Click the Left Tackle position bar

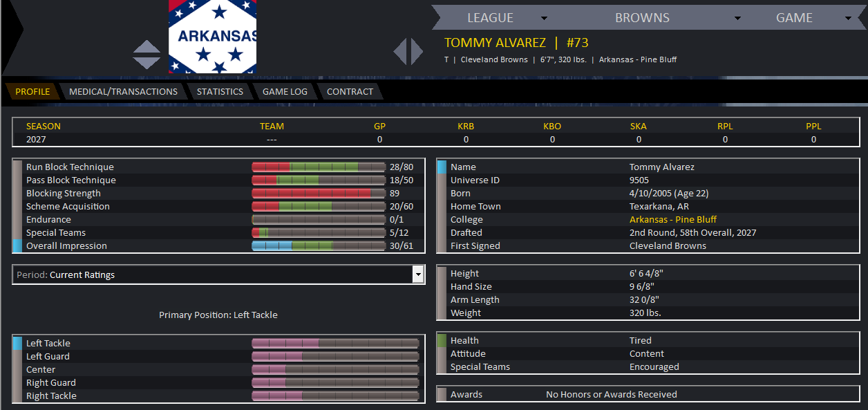(335, 343)
